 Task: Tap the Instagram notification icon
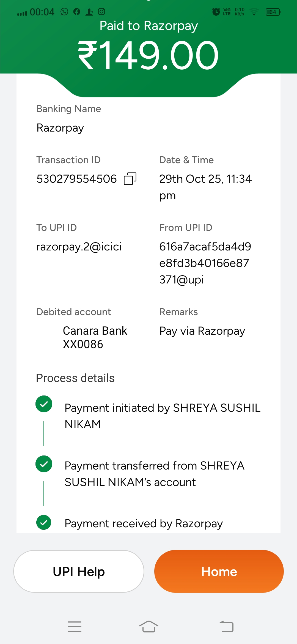[101, 12]
